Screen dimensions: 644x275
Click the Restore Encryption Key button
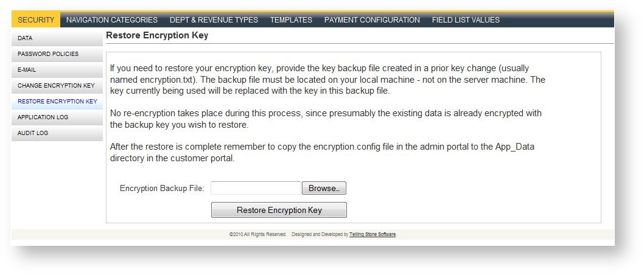click(x=279, y=210)
